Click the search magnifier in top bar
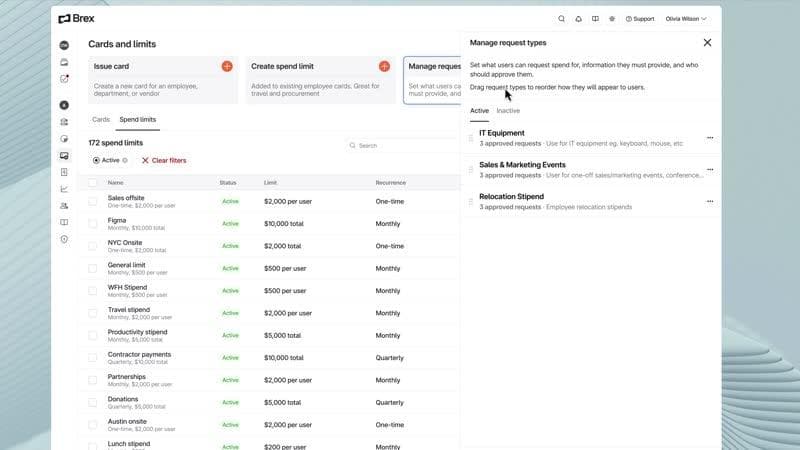The height and width of the screenshot is (450, 800). point(562,19)
